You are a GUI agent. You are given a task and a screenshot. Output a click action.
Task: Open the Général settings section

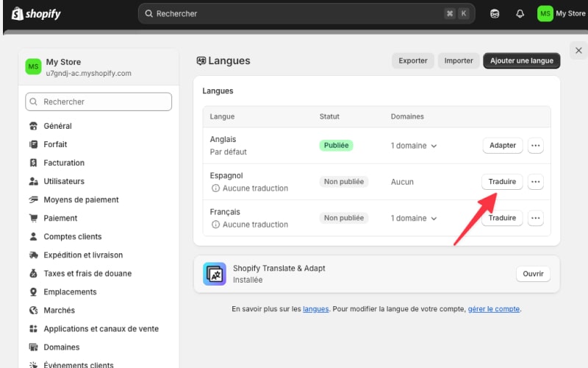tap(57, 126)
